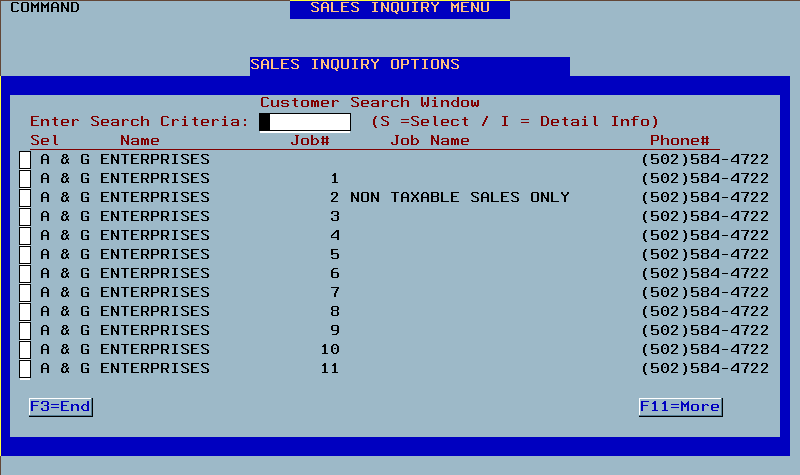This screenshot has height=475, width=800.
Task: Click the phone number in job 5 row
Action: click(x=705, y=255)
